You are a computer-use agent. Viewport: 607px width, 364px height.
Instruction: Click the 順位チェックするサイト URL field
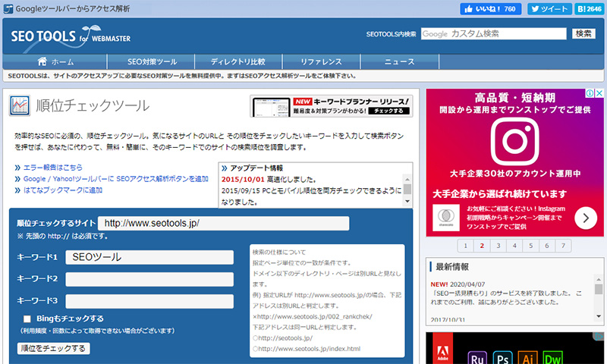pos(223,223)
